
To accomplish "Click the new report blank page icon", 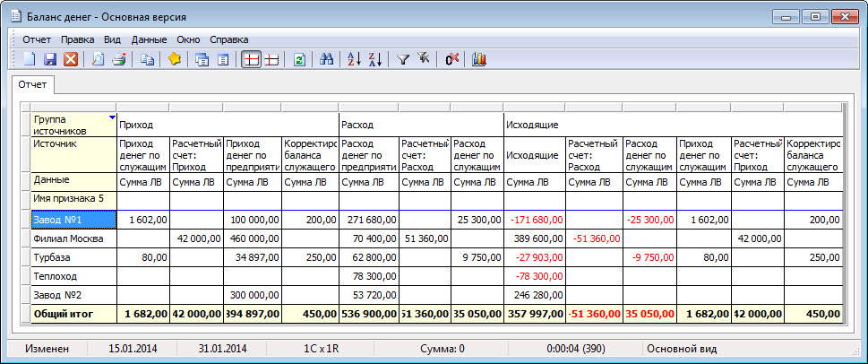I will (x=30, y=59).
